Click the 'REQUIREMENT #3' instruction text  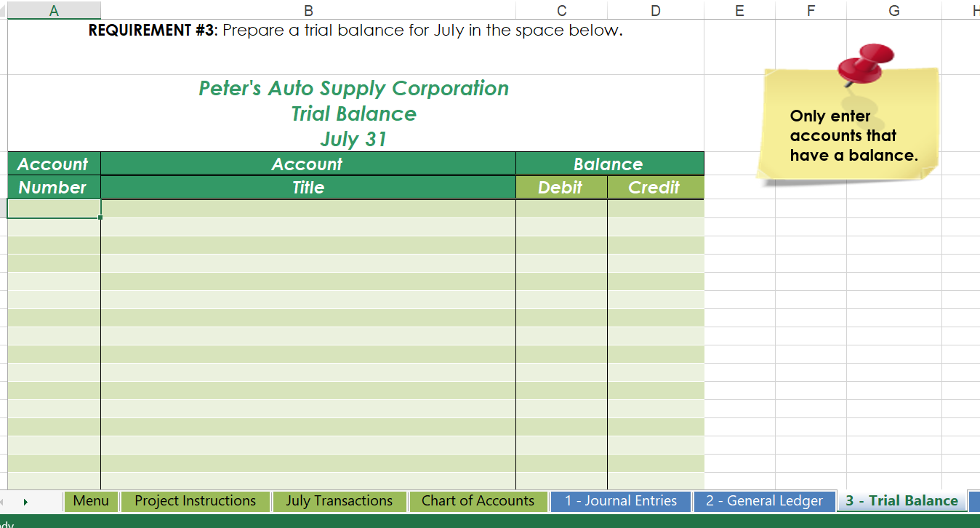pyautogui.click(x=356, y=31)
